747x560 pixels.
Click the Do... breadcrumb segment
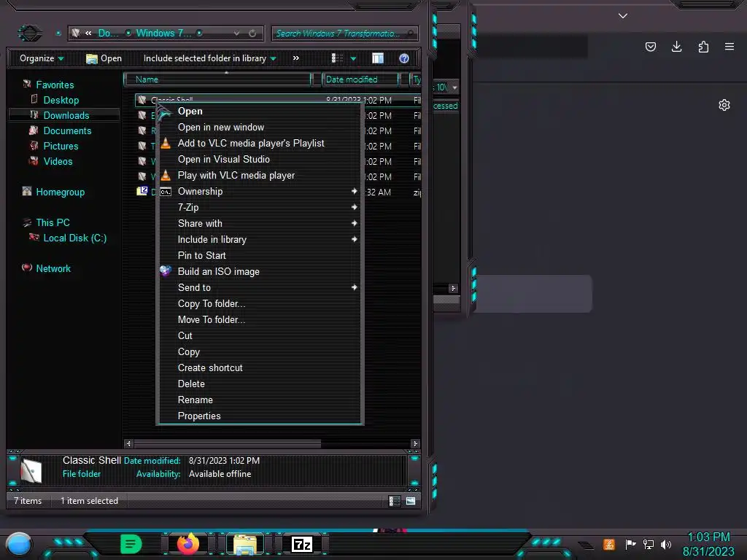point(108,33)
